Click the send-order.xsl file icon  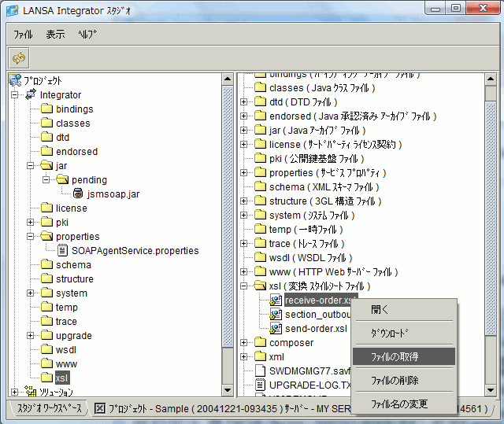point(276,329)
